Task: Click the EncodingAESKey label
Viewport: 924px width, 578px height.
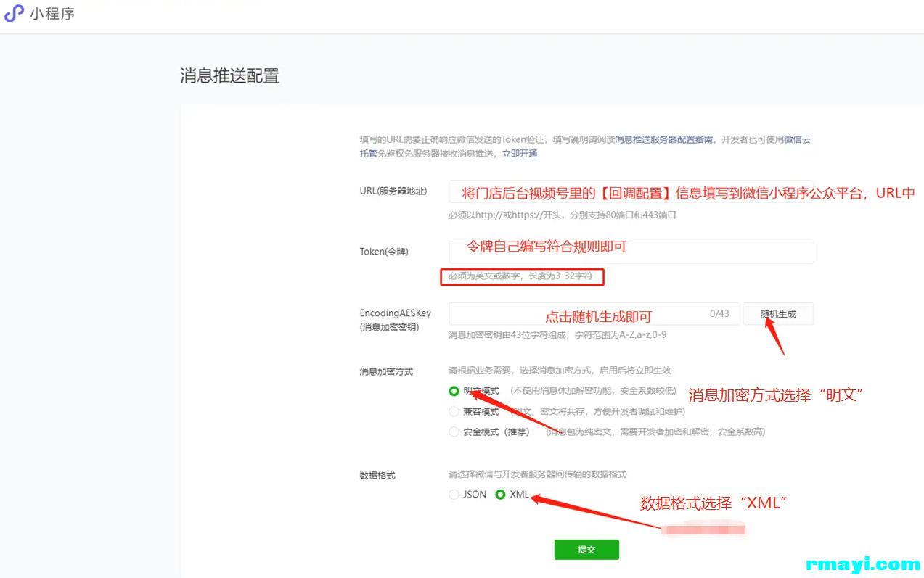Action: point(396,313)
